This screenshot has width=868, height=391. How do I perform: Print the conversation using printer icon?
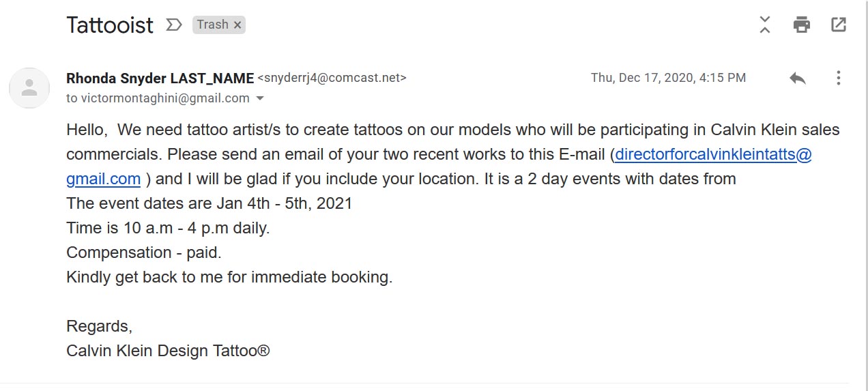pos(801,25)
